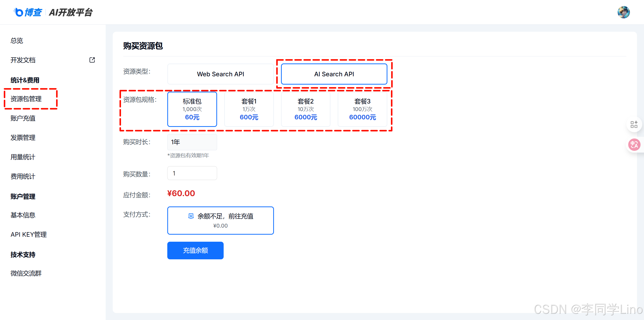Open 用量统计 in sidebar
The image size is (644, 320).
pos(23,157)
